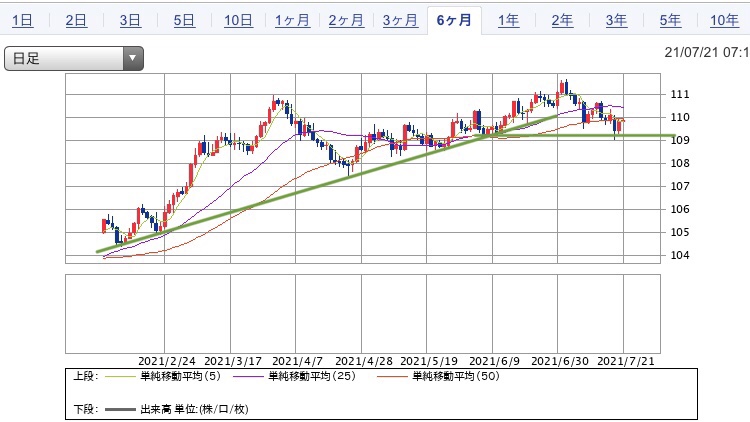Click the 2021/5/19 date axis label
This screenshot has height=422, width=750.
click(429, 361)
